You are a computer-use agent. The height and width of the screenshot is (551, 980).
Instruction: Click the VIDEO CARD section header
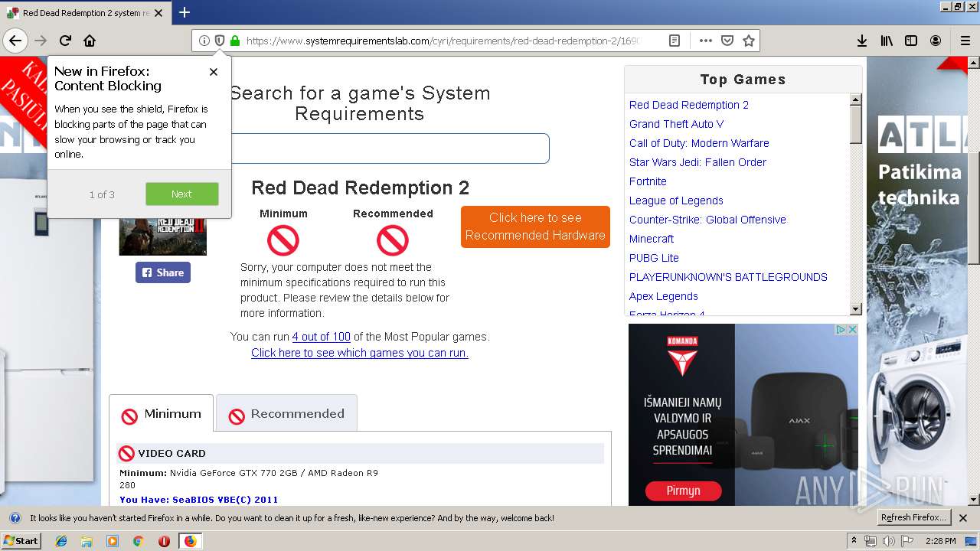click(x=360, y=453)
